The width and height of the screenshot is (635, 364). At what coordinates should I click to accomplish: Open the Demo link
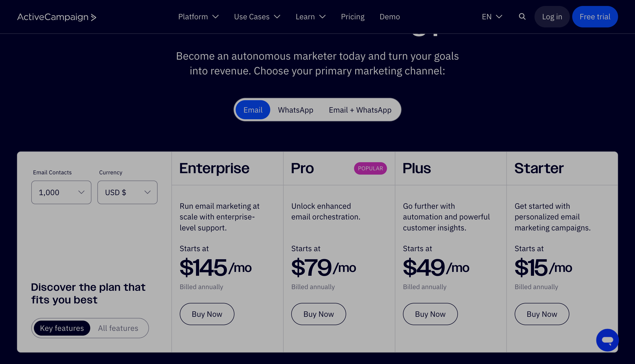tap(390, 17)
